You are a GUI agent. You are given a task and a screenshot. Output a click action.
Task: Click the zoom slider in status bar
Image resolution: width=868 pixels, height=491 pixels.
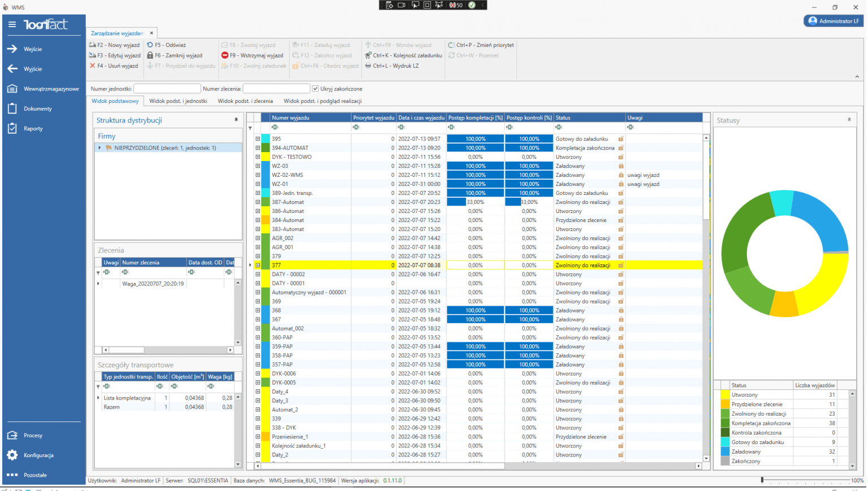pos(762,480)
